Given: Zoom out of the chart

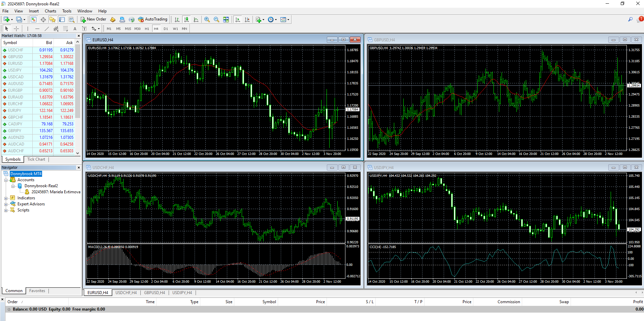Looking at the screenshot, I should click(216, 19).
